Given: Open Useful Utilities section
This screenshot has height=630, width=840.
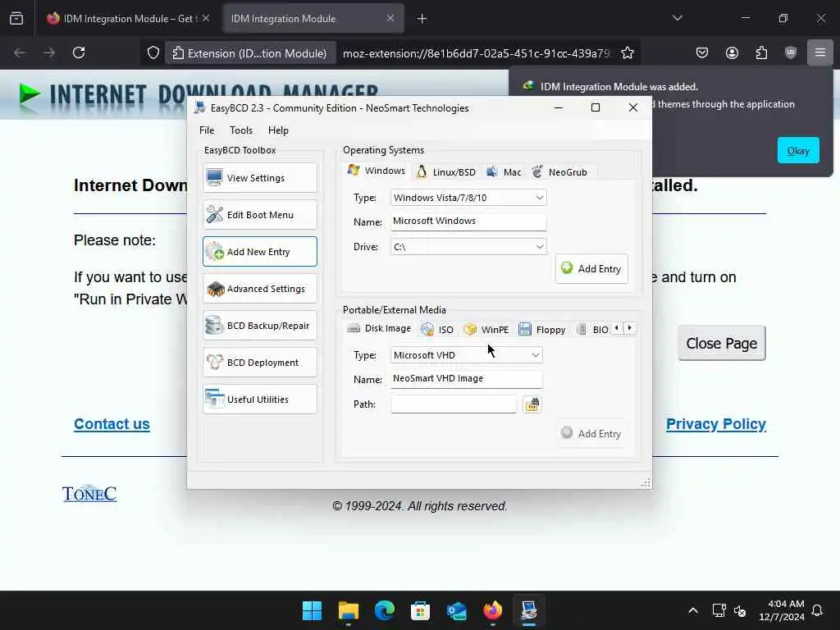Looking at the screenshot, I should coord(260,399).
